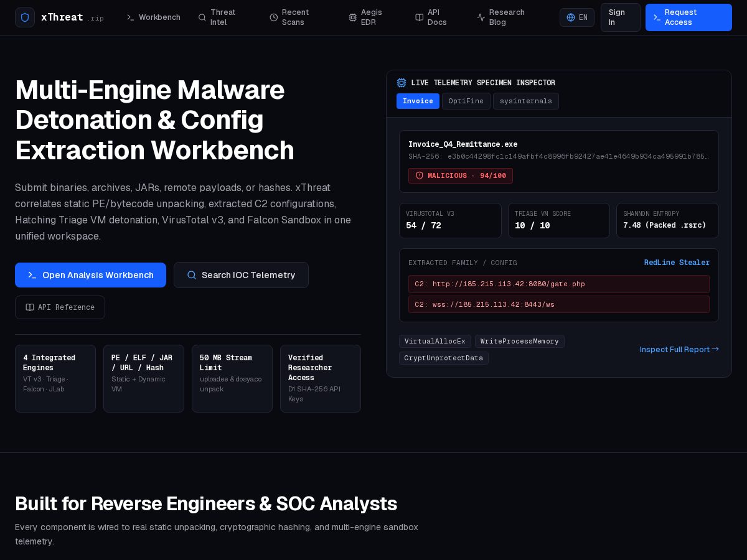
Task: Click the MALICIOUS 94/100 badge
Action: [x=461, y=176]
